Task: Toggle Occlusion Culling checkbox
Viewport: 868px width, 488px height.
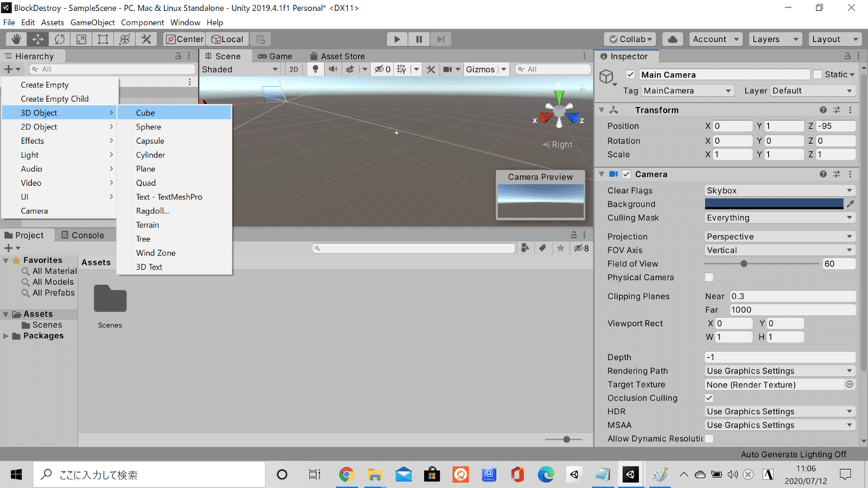Action: coord(709,398)
